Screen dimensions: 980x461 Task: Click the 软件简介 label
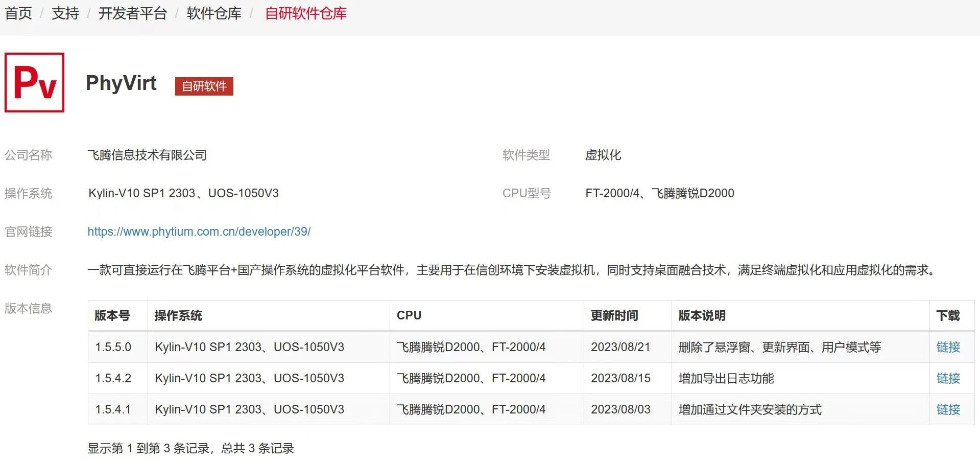click(x=28, y=270)
